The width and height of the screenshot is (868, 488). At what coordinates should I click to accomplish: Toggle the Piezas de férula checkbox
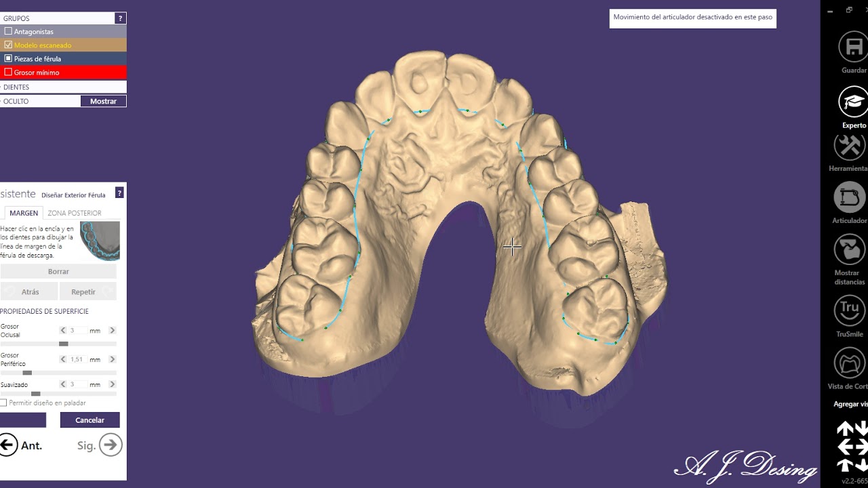[x=8, y=58]
